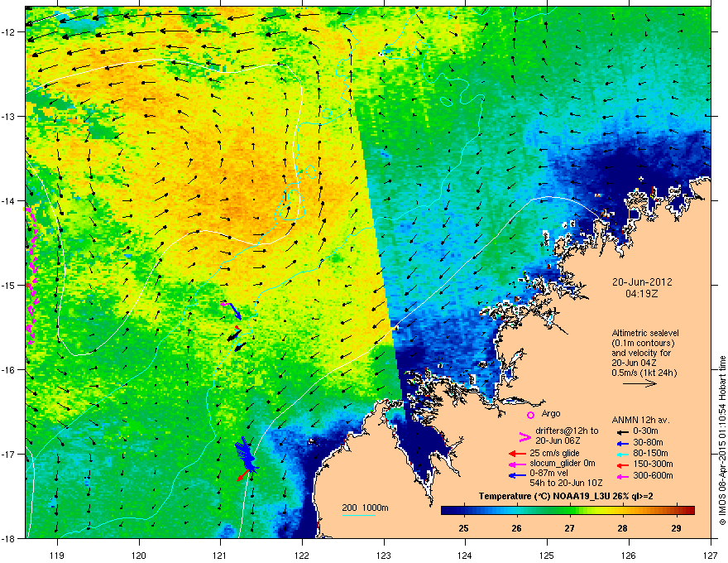
Task: Click the longitude axis label 127
Action: [711, 555]
